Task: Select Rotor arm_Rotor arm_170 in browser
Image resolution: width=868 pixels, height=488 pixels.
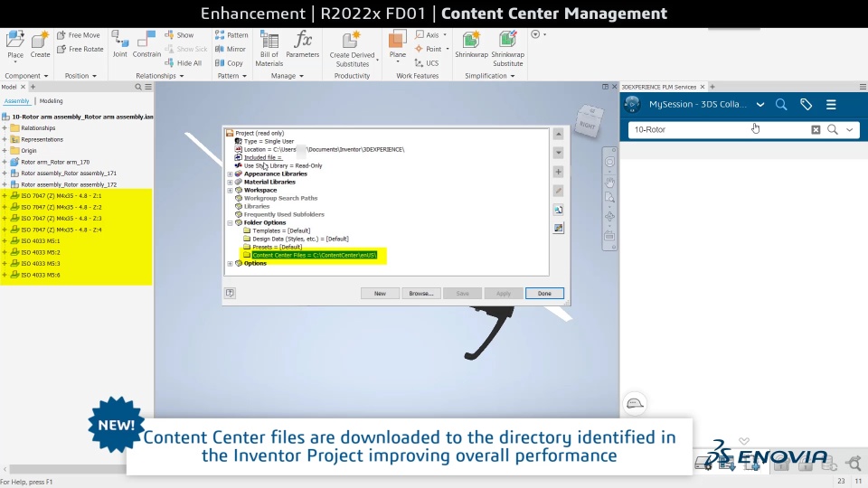Action: click(x=55, y=162)
